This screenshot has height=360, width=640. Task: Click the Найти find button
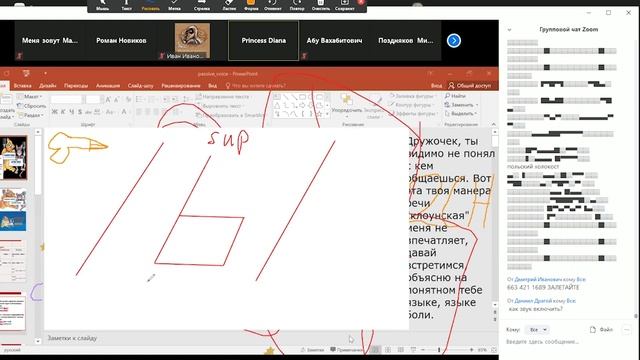point(455,96)
